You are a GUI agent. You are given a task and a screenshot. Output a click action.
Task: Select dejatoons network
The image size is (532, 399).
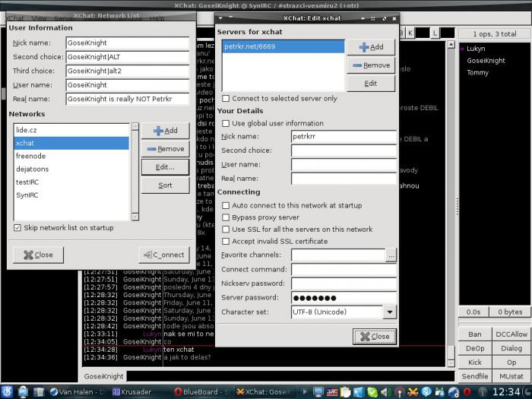(x=71, y=169)
